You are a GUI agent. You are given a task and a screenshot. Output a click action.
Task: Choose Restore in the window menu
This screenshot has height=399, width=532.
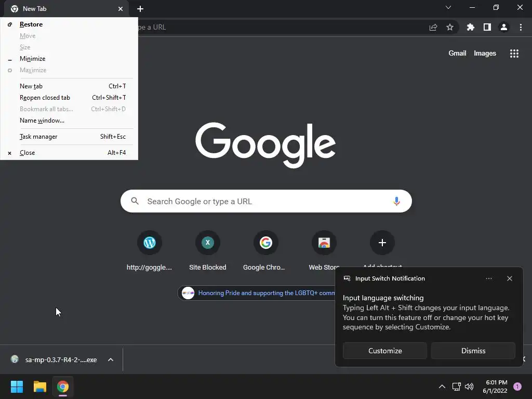(69, 24)
